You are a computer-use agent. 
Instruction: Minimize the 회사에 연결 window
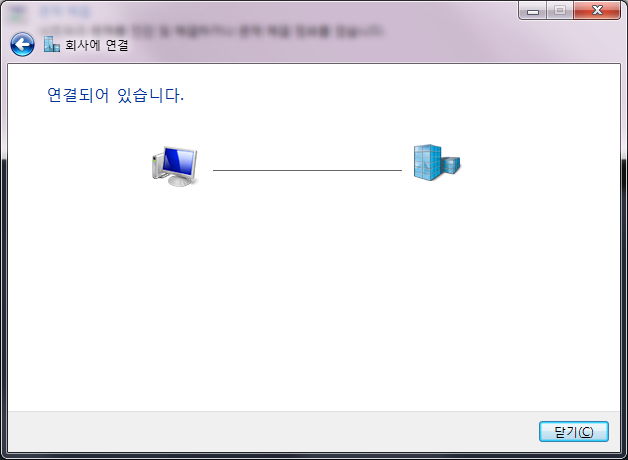tap(533, 11)
